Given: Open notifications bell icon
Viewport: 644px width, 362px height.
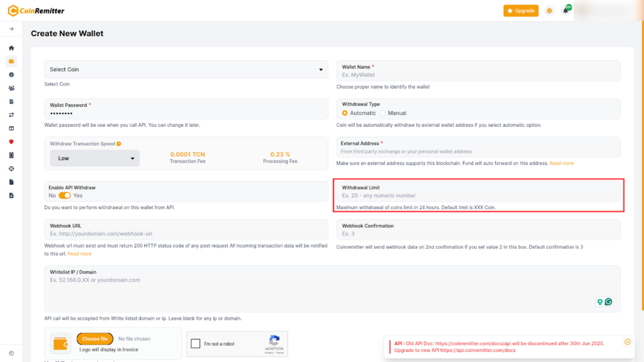Looking at the screenshot, I should click(565, 11).
